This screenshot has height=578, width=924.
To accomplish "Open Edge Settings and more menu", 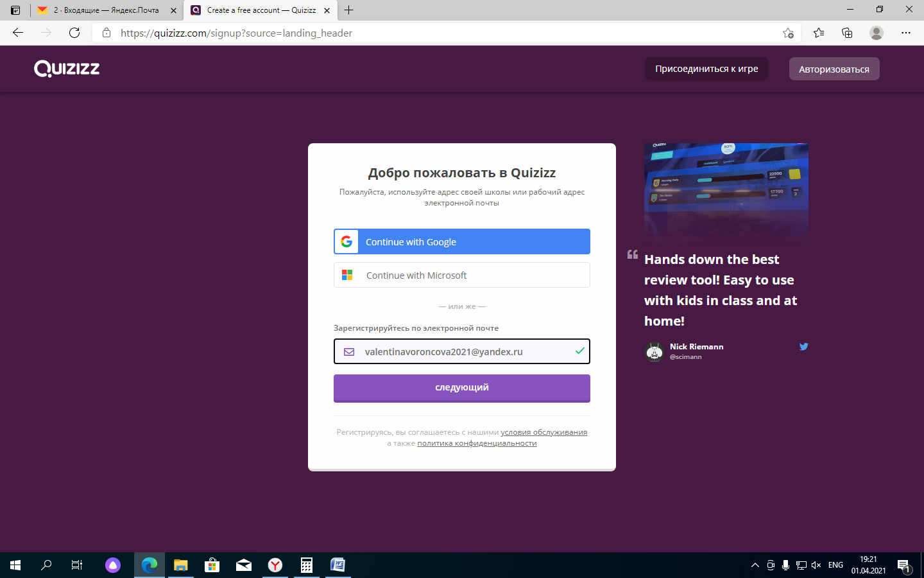I will [906, 33].
